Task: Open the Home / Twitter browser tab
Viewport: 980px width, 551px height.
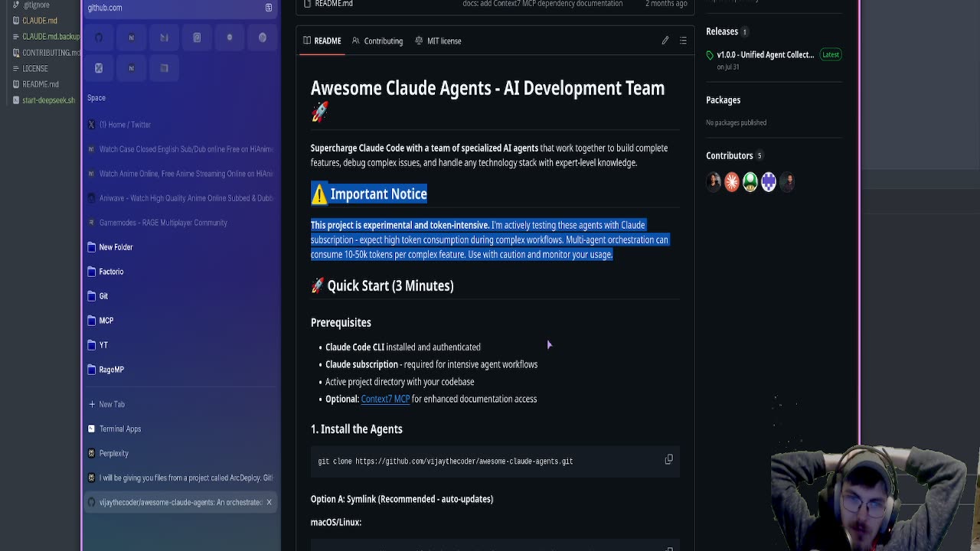Action: (181, 125)
